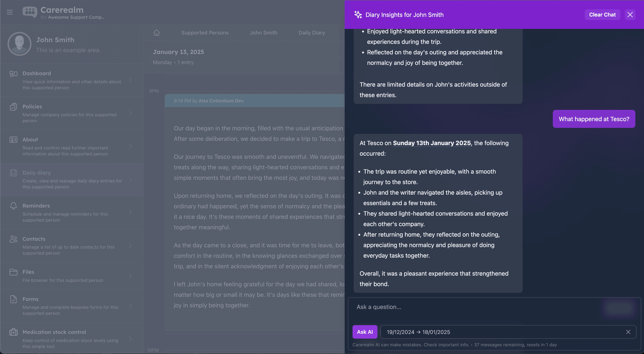Click the Ask AI button
The width and height of the screenshot is (644, 354).
365,332
